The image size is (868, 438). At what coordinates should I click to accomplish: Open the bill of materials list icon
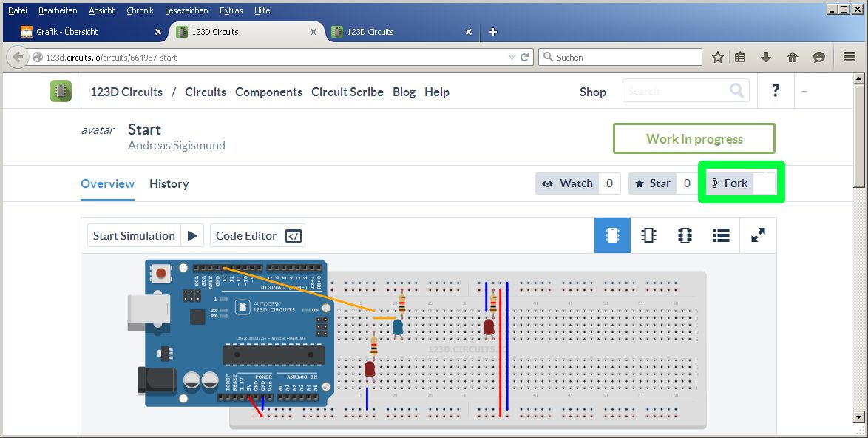(x=721, y=235)
